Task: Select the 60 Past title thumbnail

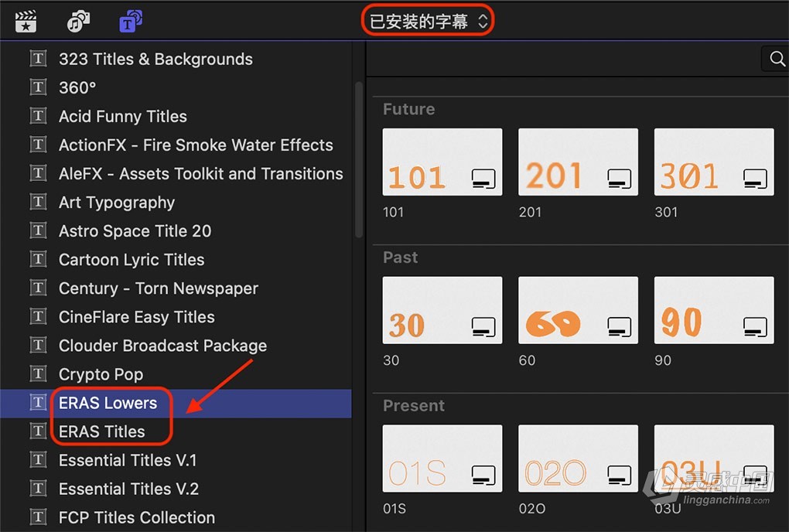Action: pyautogui.click(x=578, y=310)
